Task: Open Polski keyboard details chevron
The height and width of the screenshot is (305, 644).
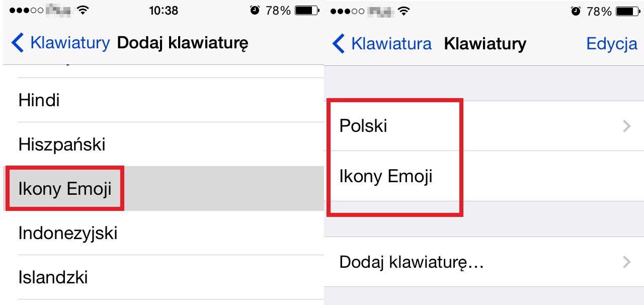Action: pos(626,126)
